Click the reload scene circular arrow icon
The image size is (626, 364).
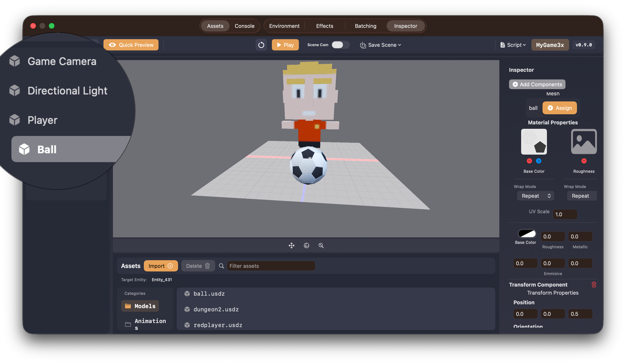pyautogui.click(x=261, y=45)
